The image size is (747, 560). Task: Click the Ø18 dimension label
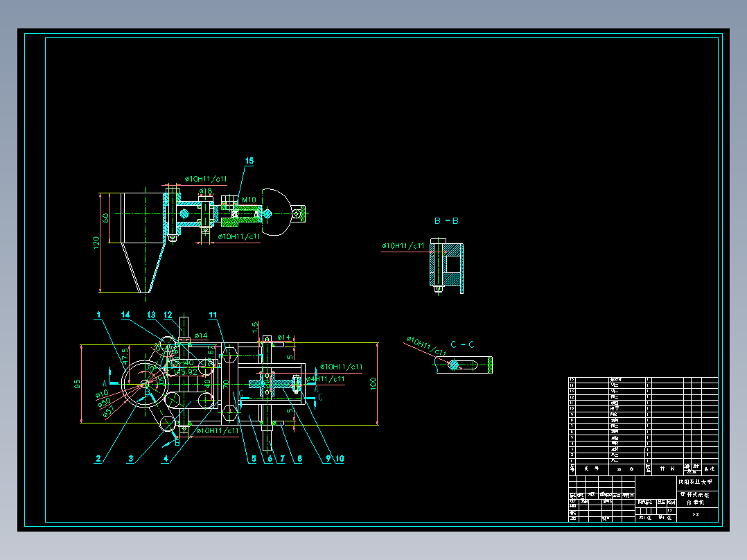tap(205, 191)
